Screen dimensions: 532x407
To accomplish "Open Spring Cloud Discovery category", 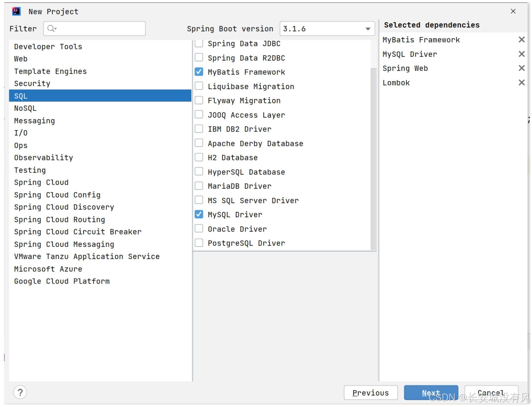I will [x=100, y=207].
